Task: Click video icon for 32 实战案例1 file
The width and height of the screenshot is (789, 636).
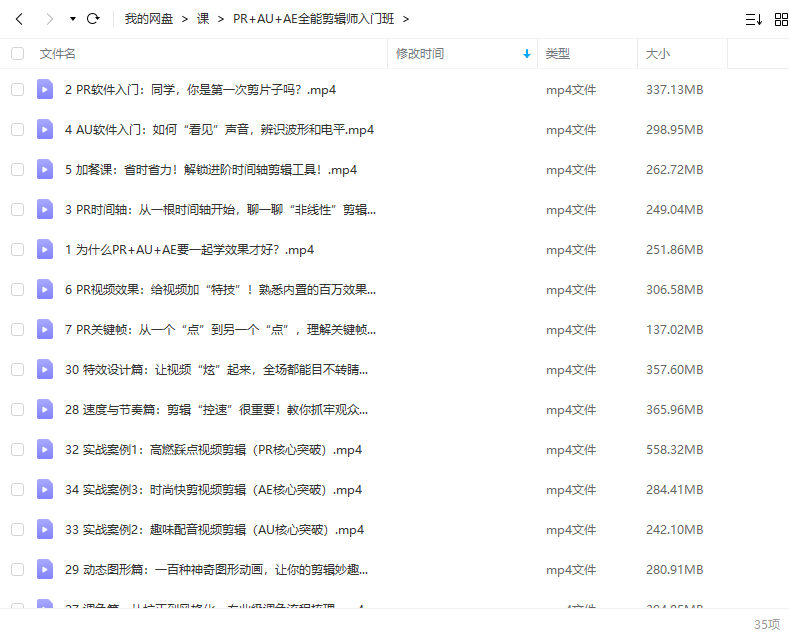Action: coord(45,450)
